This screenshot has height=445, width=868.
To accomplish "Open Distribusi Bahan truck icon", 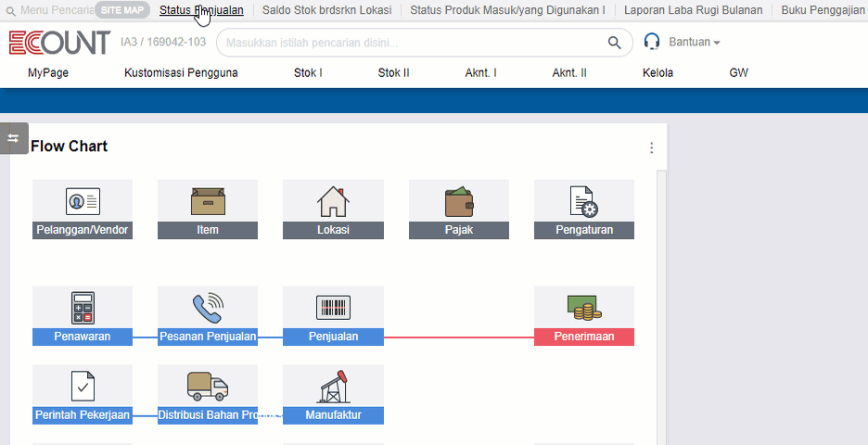I will (x=208, y=386).
